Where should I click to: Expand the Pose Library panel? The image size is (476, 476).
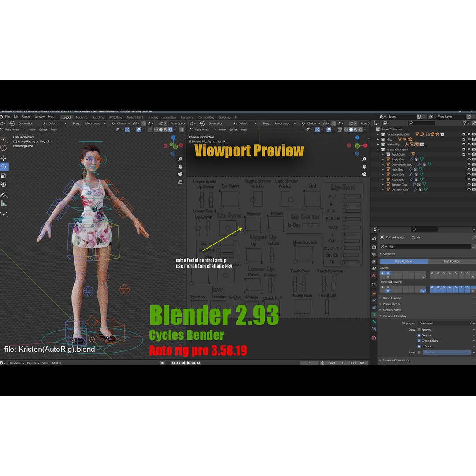[x=391, y=304]
